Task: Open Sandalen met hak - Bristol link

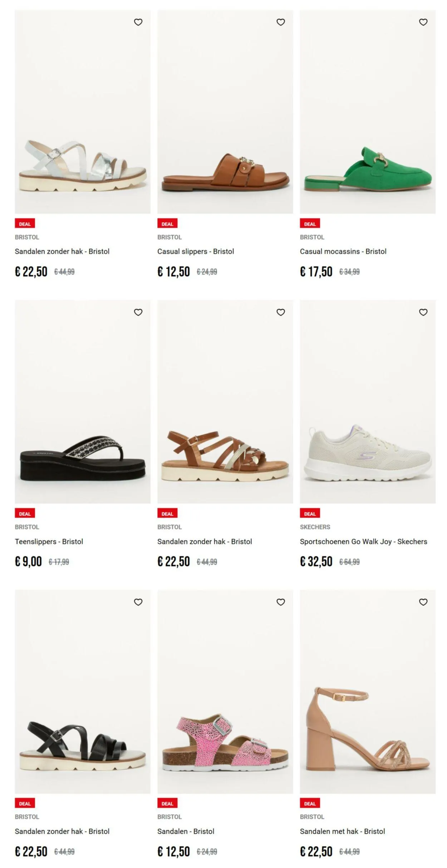Action: [342, 832]
